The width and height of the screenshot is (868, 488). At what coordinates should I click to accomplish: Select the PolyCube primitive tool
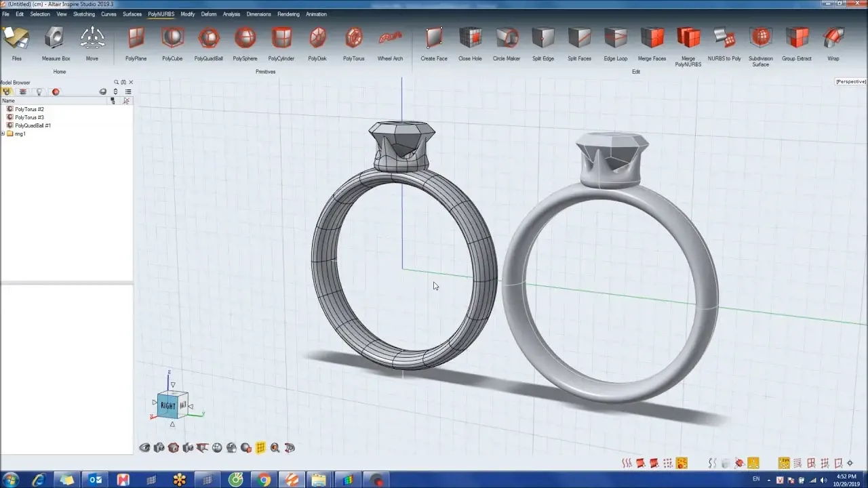pos(172,39)
